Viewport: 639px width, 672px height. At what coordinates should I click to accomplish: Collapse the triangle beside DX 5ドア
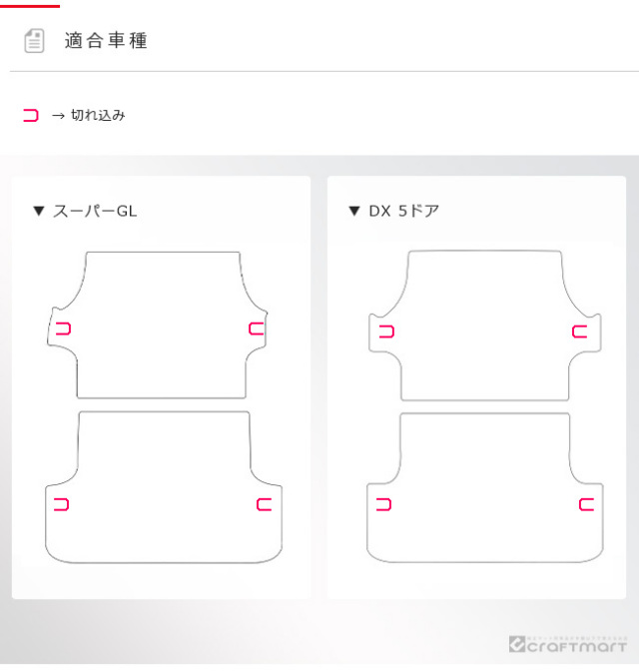point(353,211)
